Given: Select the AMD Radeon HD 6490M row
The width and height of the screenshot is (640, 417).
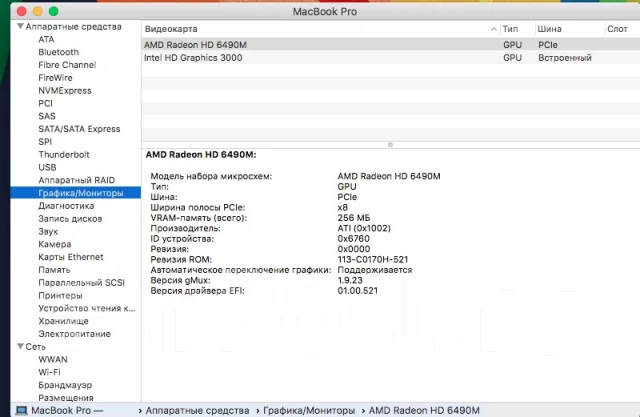Looking at the screenshot, I should [x=391, y=44].
